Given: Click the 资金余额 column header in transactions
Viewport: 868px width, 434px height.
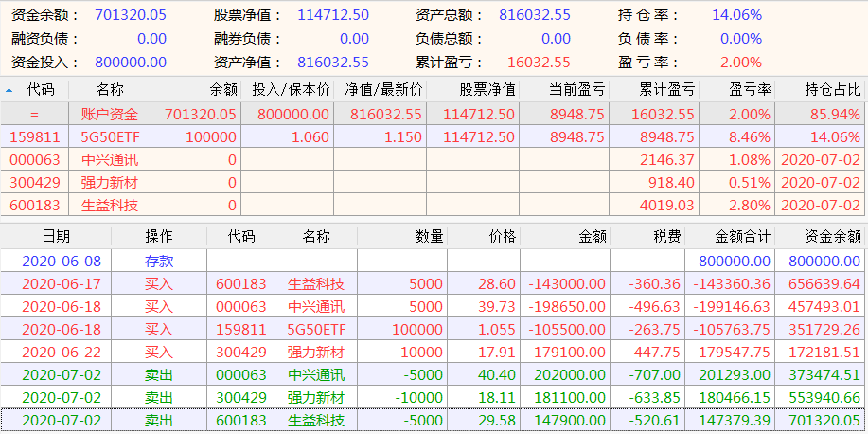Looking at the screenshot, I should pyautogui.click(x=833, y=237).
